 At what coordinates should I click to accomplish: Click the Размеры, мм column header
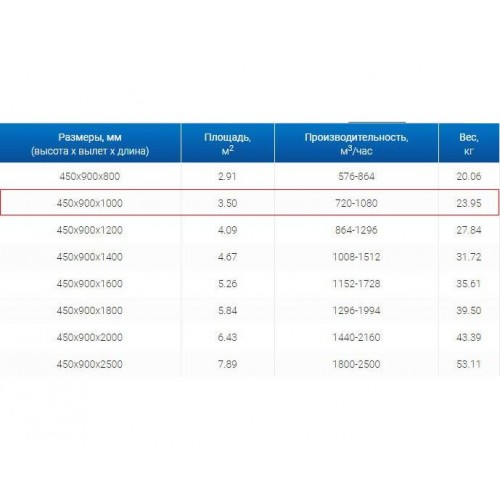[x=90, y=143]
